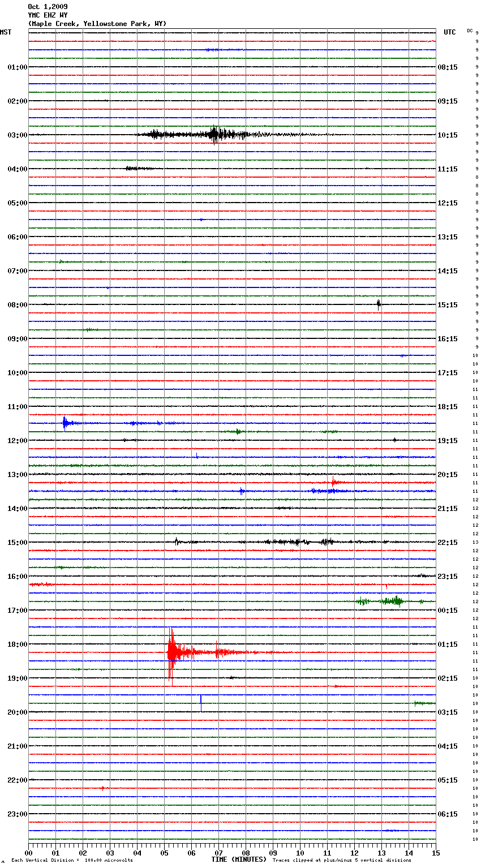This screenshot has width=481, height=868.
Task: Click the "01:15" UTC label
Action: tap(448, 644)
